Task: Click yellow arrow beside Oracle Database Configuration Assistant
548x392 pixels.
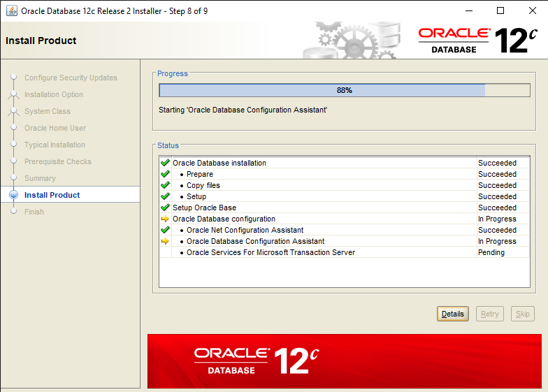Action: pyautogui.click(x=165, y=241)
